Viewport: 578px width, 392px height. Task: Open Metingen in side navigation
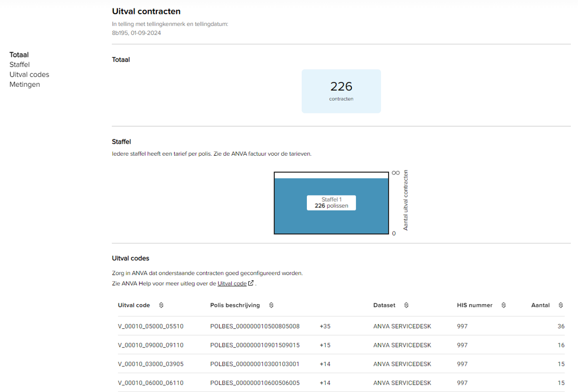coord(25,85)
